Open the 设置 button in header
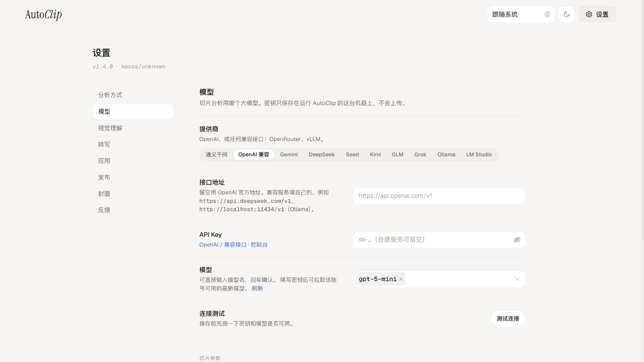 click(597, 14)
